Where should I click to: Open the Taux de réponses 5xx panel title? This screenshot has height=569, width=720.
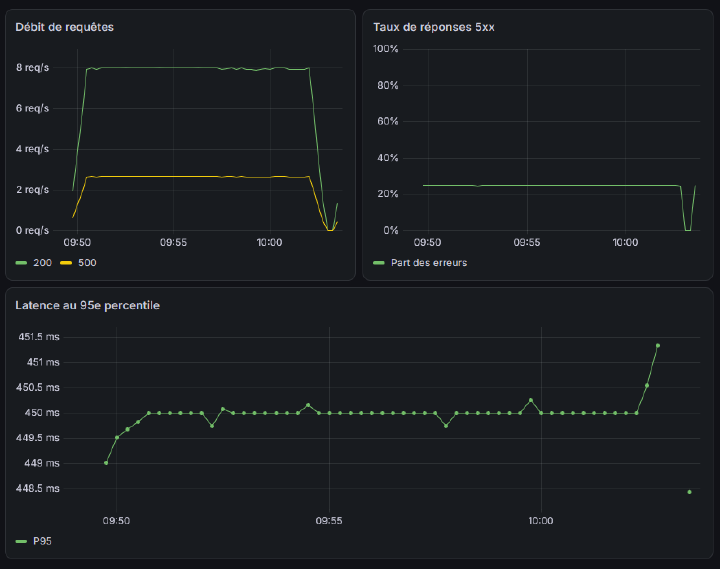(433, 27)
